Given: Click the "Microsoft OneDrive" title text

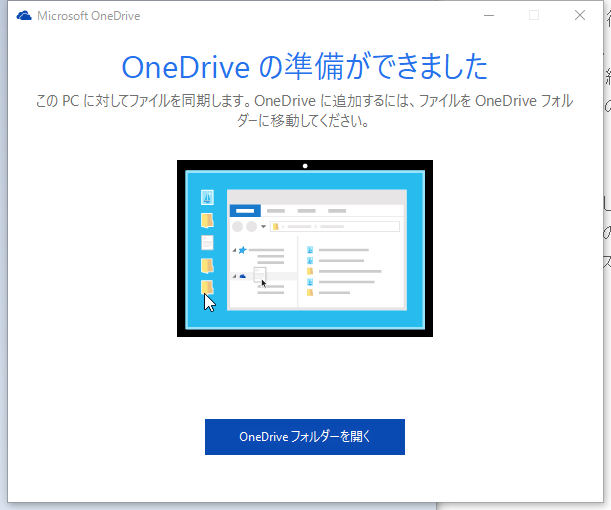Looking at the screenshot, I should tap(88, 16).
